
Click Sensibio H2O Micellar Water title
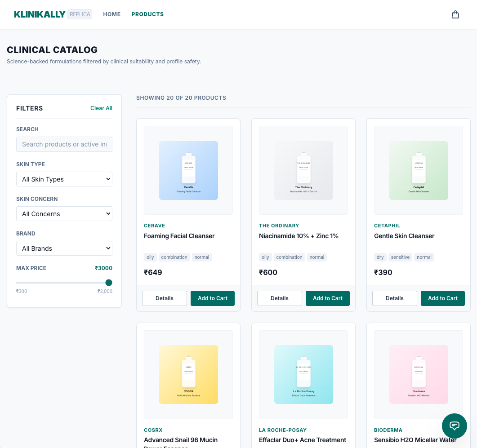pos(415,440)
